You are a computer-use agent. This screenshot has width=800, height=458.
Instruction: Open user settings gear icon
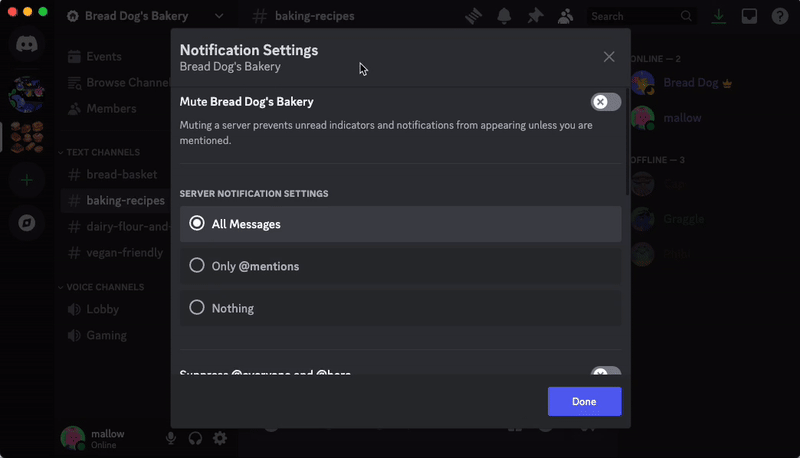point(220,438)
